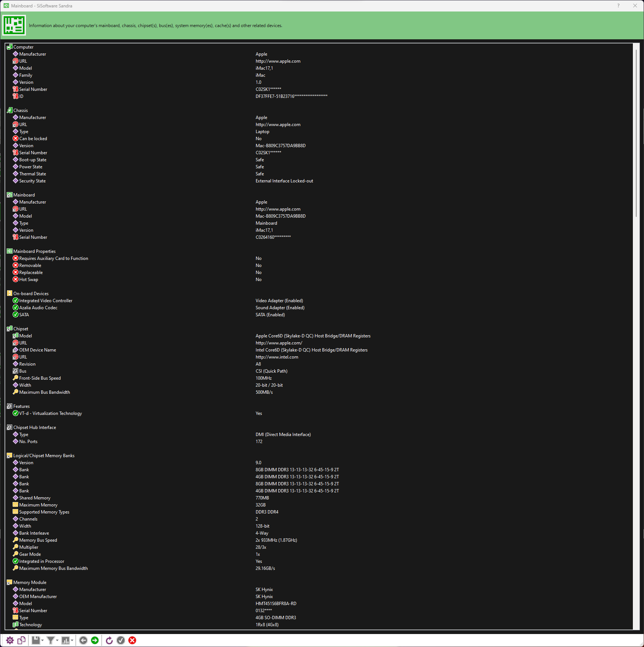Viewport: 644px width, 647px height.
Task: Refresh the mainboard information
Action: tap(109, 640)
